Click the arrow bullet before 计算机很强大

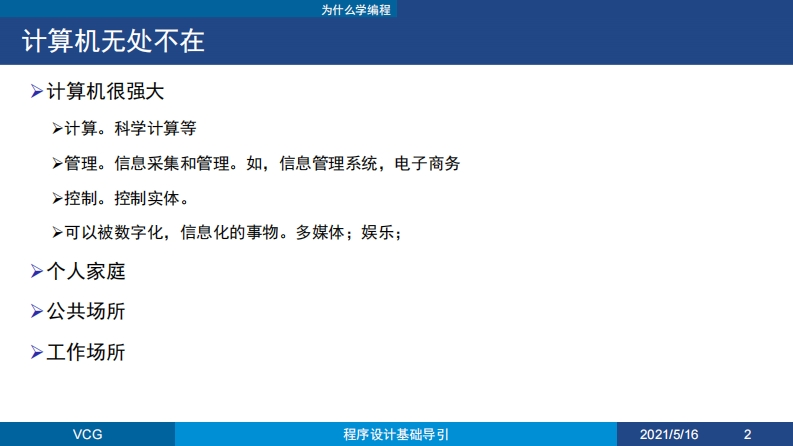click(x=37, y=92)
